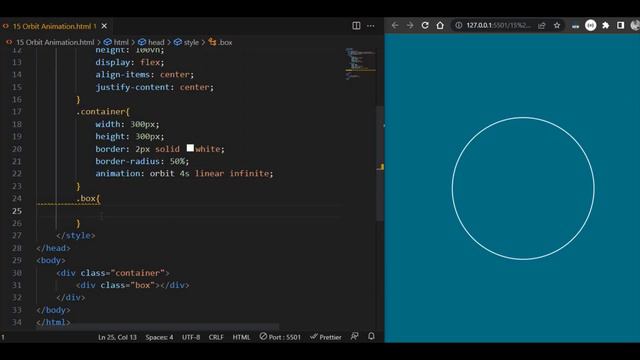Bookmark this page with the star
The image size is (640, 360).
pos(557,25)
